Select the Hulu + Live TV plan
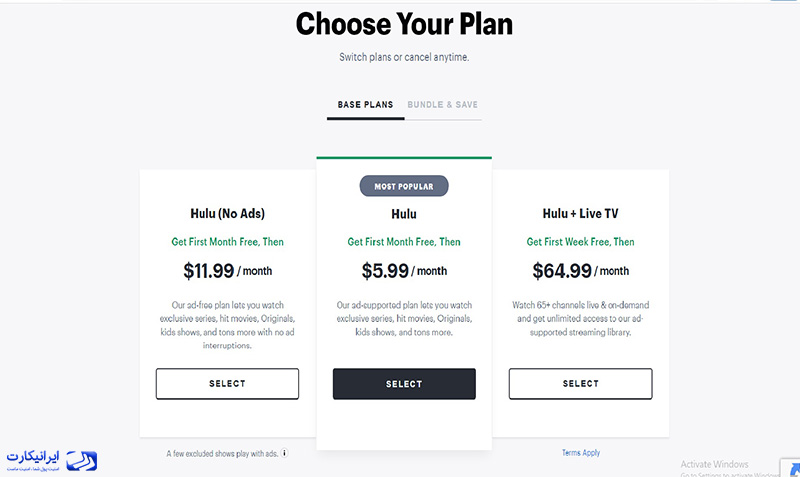The width and height of the screenshot is (800, 477). click(x=581, y=384)
